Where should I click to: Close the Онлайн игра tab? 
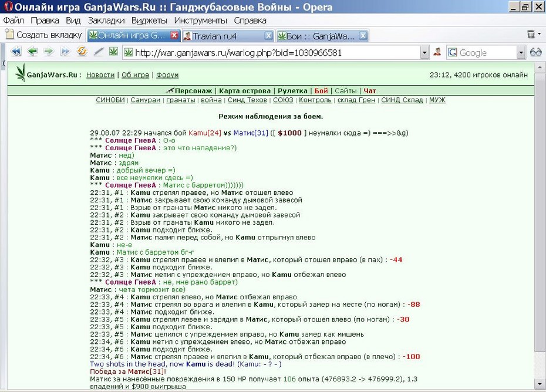pyautogui.click(x=174, y=35)
